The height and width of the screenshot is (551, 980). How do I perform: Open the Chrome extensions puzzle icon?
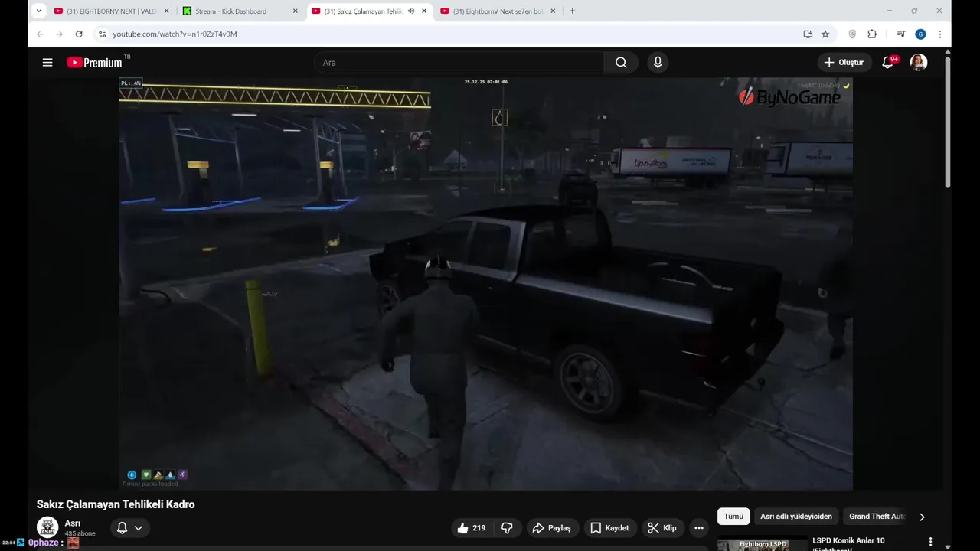click(872, 34)
